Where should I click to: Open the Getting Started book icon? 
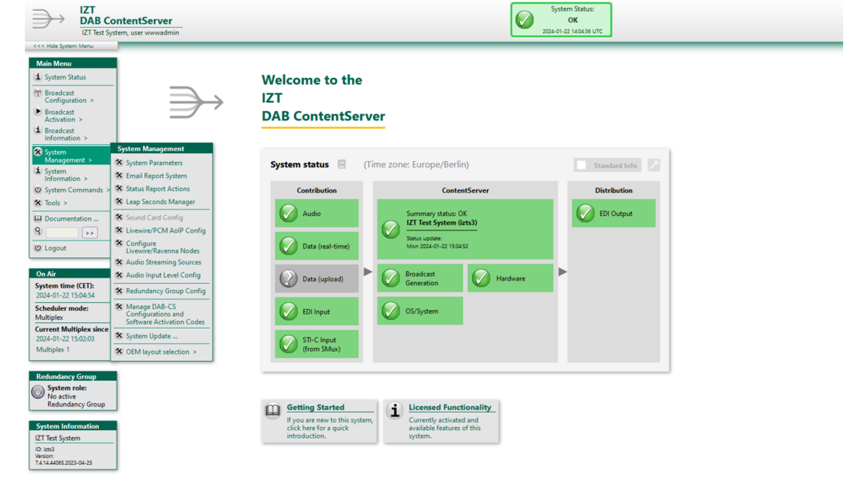[273, 410]
